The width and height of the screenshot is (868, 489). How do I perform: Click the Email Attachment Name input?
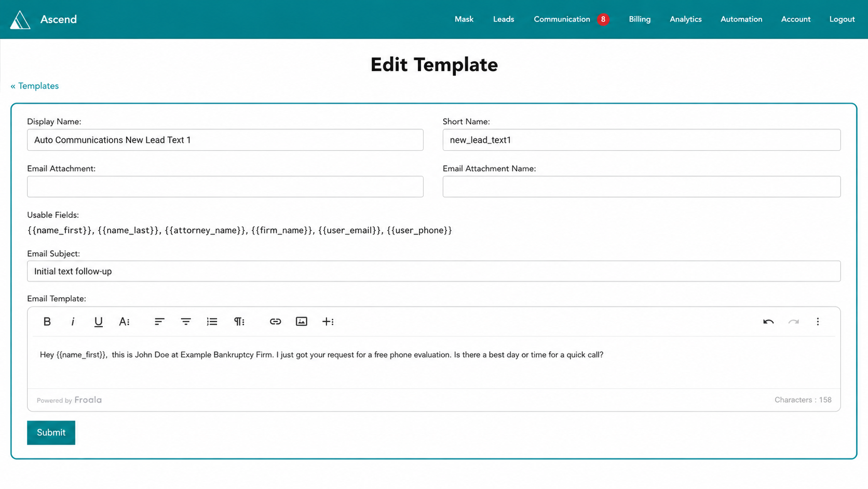(x=642, y=187)
